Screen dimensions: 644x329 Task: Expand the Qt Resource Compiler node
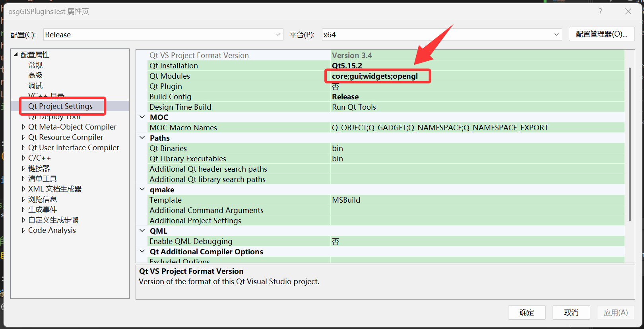pos(23,137)
